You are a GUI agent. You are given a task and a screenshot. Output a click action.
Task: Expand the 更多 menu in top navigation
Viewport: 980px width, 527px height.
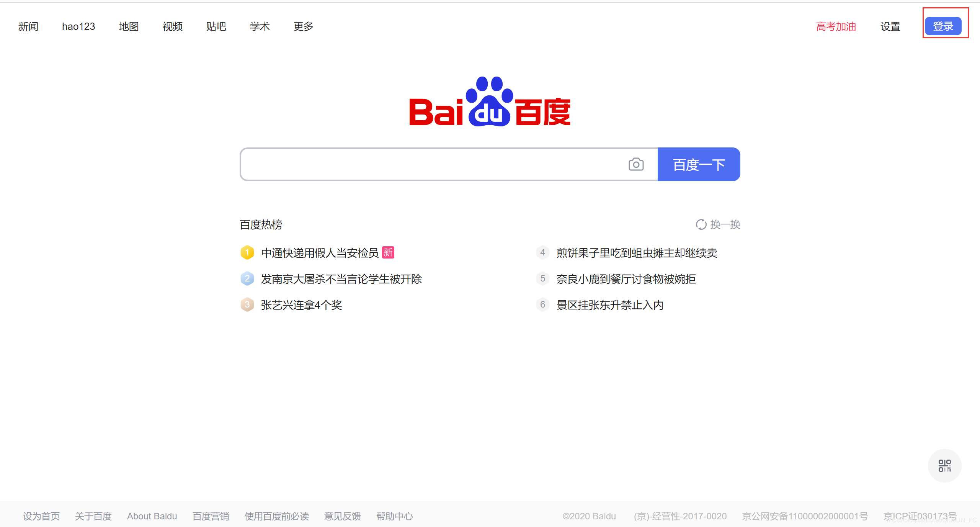(303, 26)
